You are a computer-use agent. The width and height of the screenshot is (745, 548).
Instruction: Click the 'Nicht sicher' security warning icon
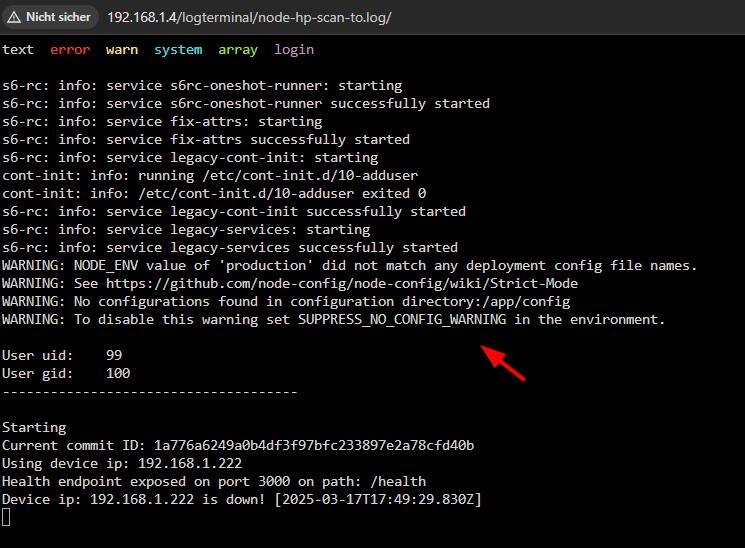click(14, 18)
